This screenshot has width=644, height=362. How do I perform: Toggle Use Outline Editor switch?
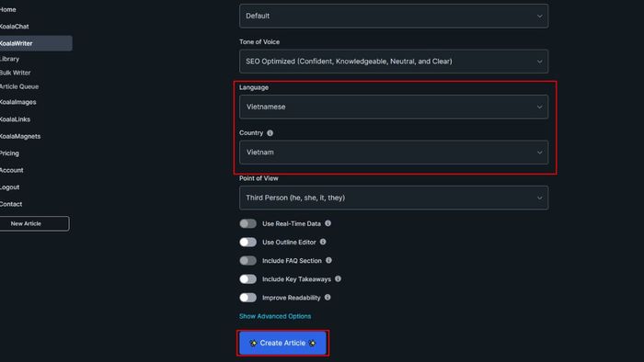point(248,242)
